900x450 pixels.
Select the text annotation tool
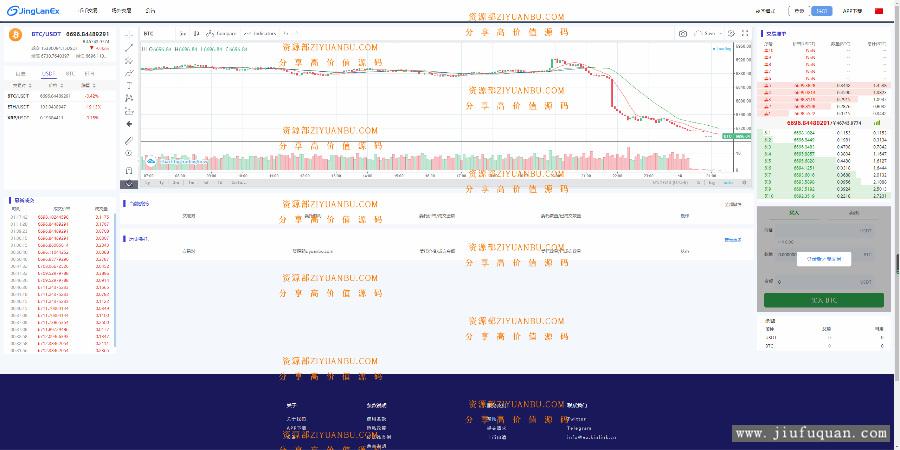pos(129,86)
